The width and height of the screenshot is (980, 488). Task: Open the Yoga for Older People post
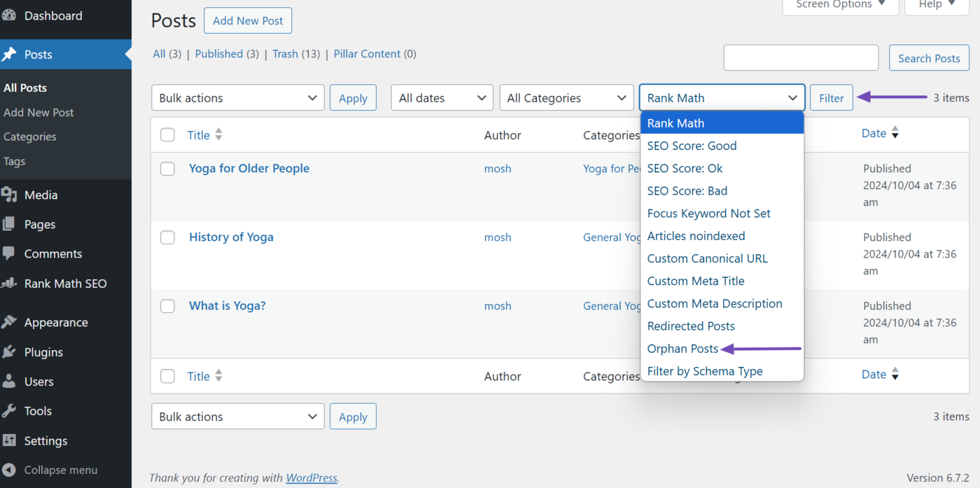(249, 168)
